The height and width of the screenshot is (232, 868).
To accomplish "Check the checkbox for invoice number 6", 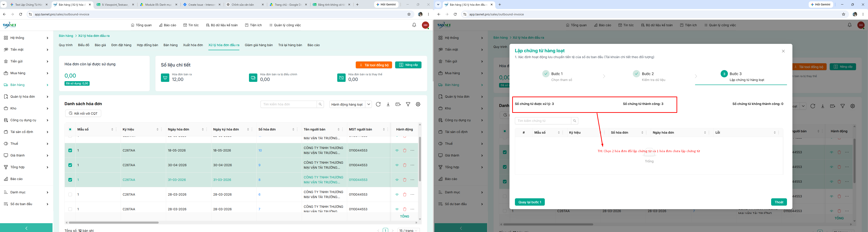I will 70,194.
